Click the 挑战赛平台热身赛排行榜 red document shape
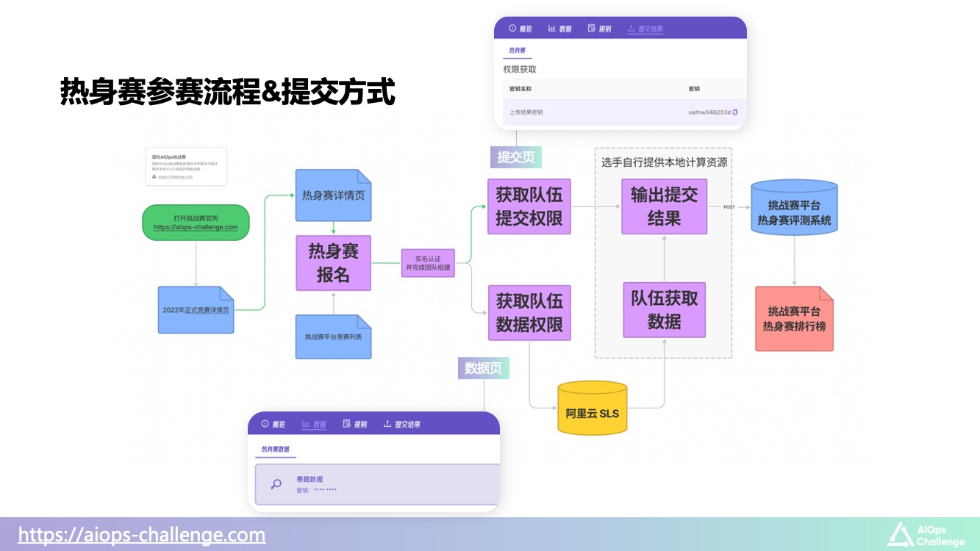This screenshot has height=551, width=980. pos(794,318)
